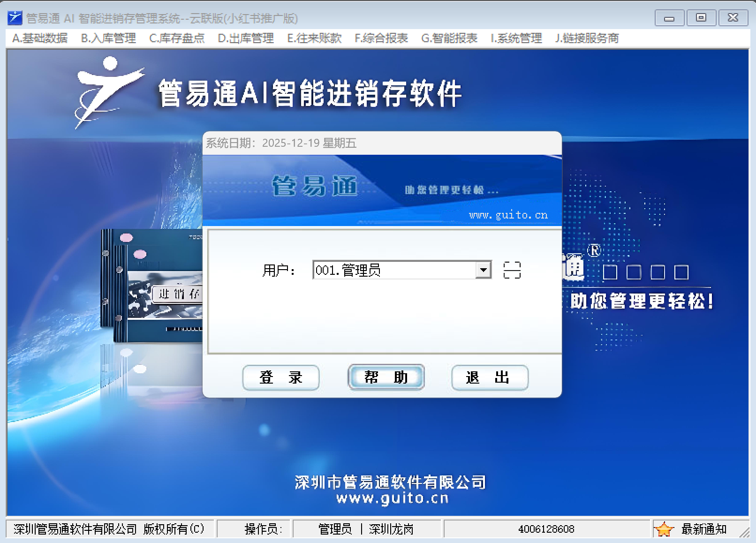This screenshot has width=756, height=543.
Task: Open the A.基础数据 menu
Action: click(40, 38)
